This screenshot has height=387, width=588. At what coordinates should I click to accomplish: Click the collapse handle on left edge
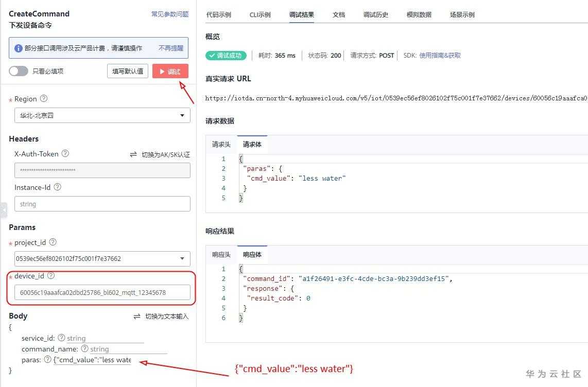coord(4,210)
